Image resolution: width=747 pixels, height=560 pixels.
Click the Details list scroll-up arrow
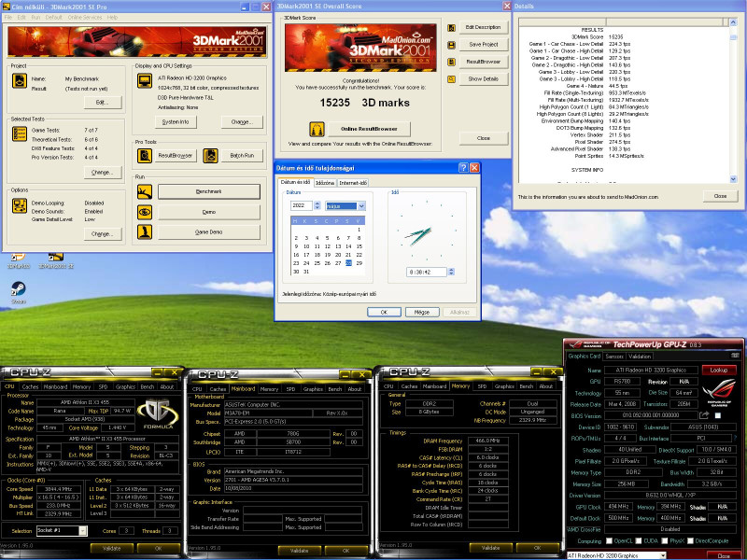point(733,22)
